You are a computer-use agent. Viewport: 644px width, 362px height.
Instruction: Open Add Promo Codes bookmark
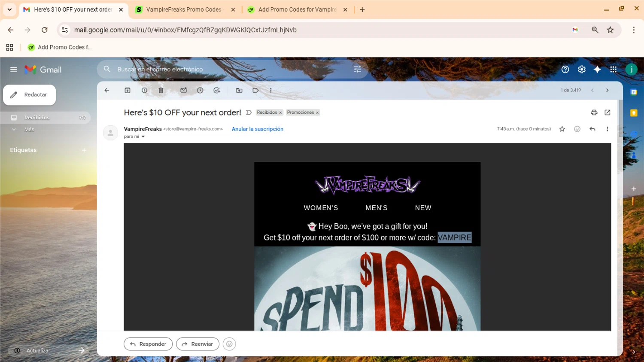(x=60, y=47)
